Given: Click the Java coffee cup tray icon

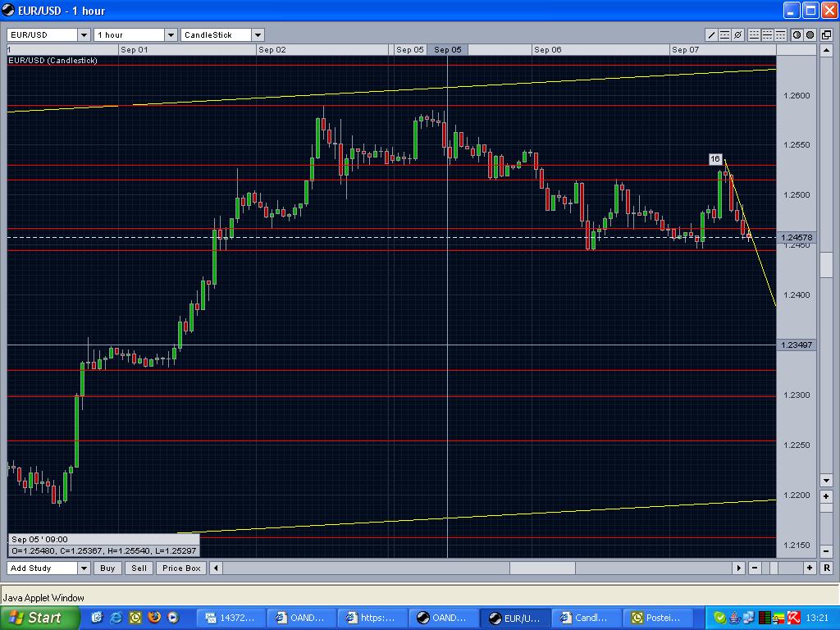Looking at the screenshot, I should pos(734,619).
